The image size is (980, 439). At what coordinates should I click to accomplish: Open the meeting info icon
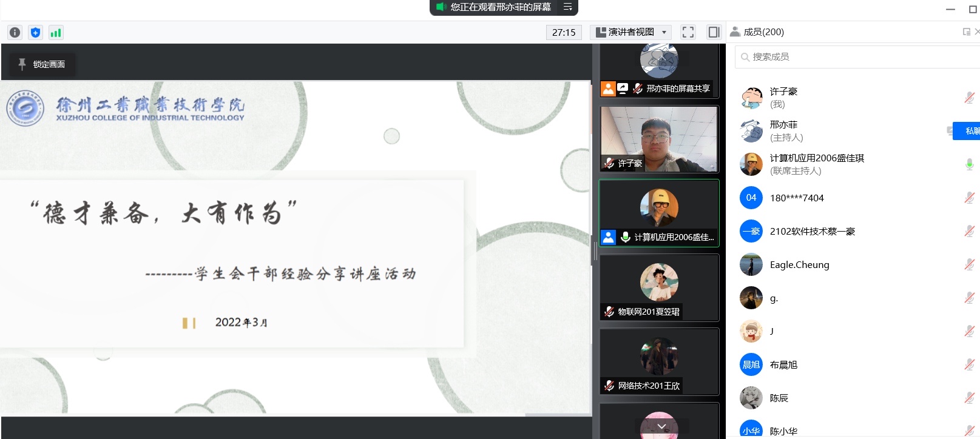tap(15, 33)
